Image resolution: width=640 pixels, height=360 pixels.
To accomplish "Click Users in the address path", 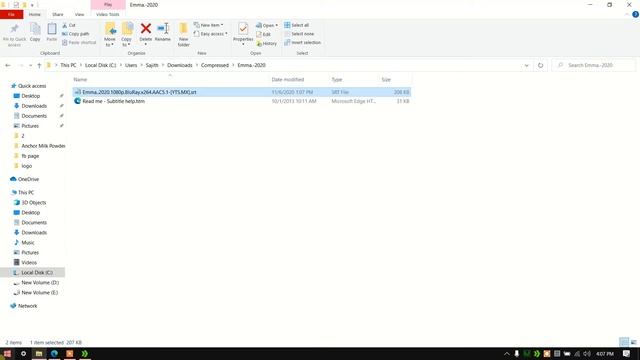I will coord(131,65).
